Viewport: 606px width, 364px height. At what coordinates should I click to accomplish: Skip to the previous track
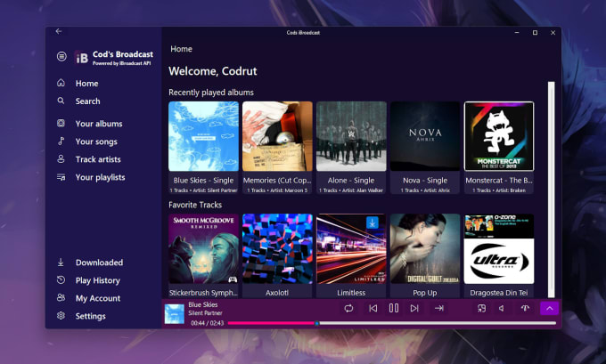(373, 308)
